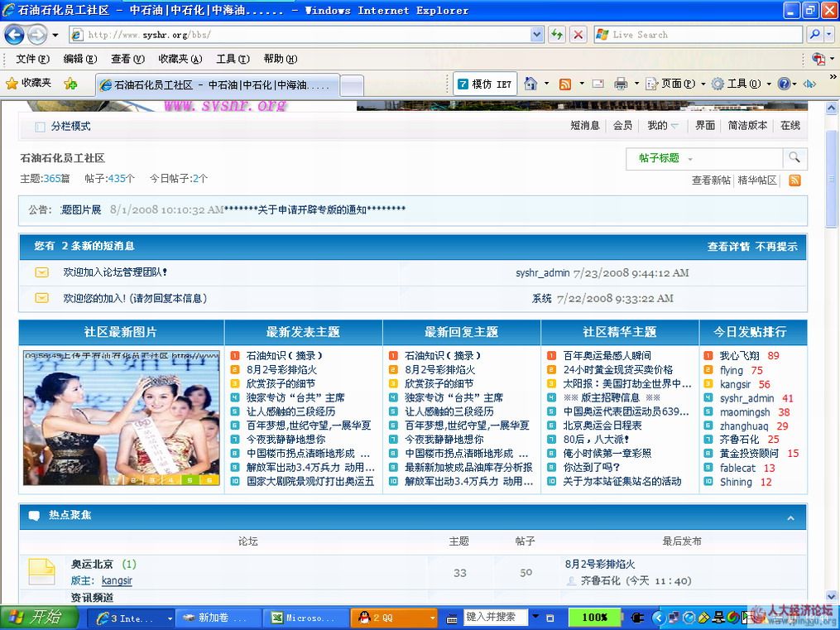This screenshot has width=840, height=630.
Task: Click the Add to Favorites star icon
Action: [x=70, y=84]
